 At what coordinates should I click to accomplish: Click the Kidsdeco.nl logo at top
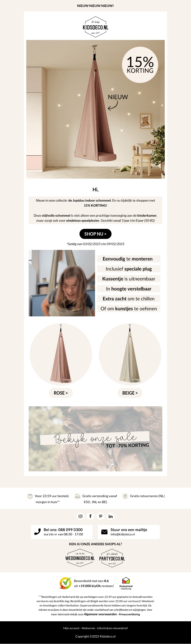click(95, 27)
